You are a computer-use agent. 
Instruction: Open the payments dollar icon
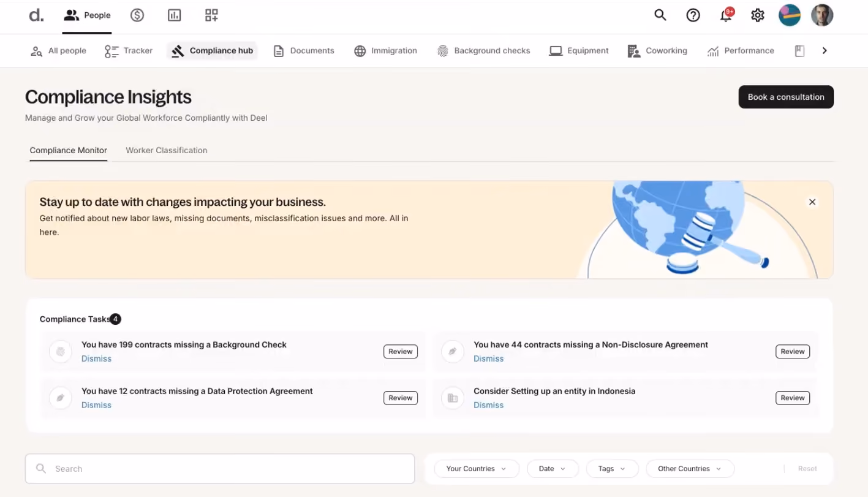pos(137,15)
